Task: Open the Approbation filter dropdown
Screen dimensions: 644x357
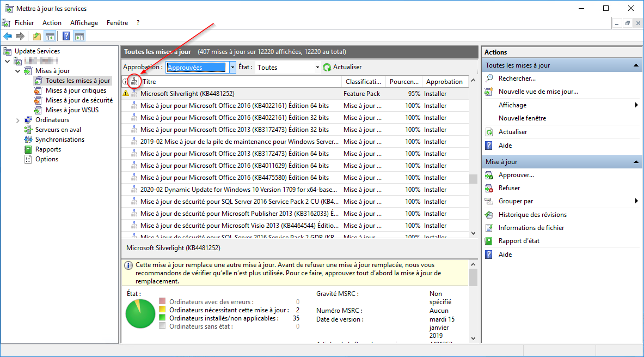Action: click(x=232, y=68)
